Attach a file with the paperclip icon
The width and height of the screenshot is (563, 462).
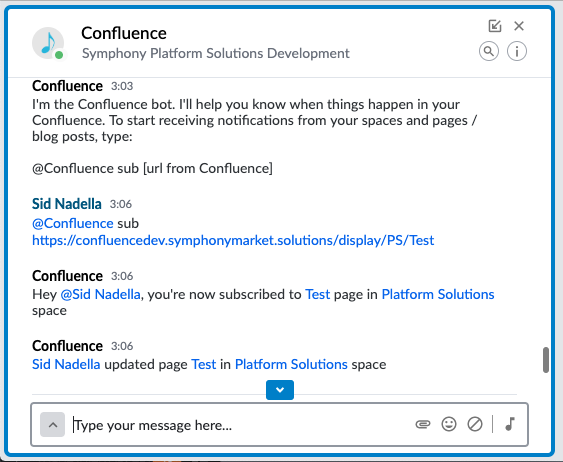(x=423, y=424)
